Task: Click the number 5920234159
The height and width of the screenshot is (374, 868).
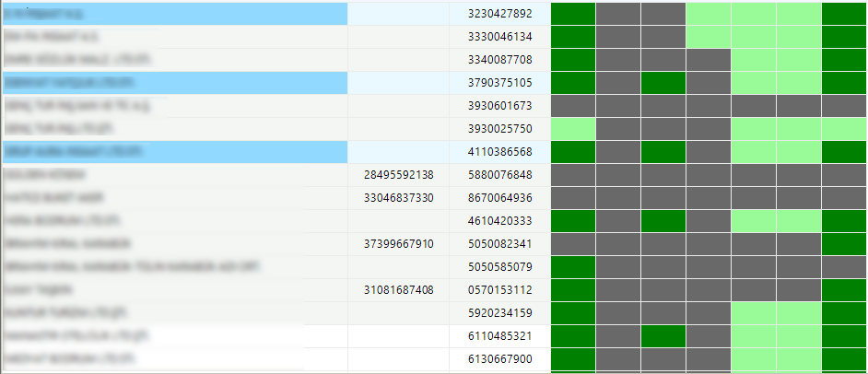Action: 499,313
